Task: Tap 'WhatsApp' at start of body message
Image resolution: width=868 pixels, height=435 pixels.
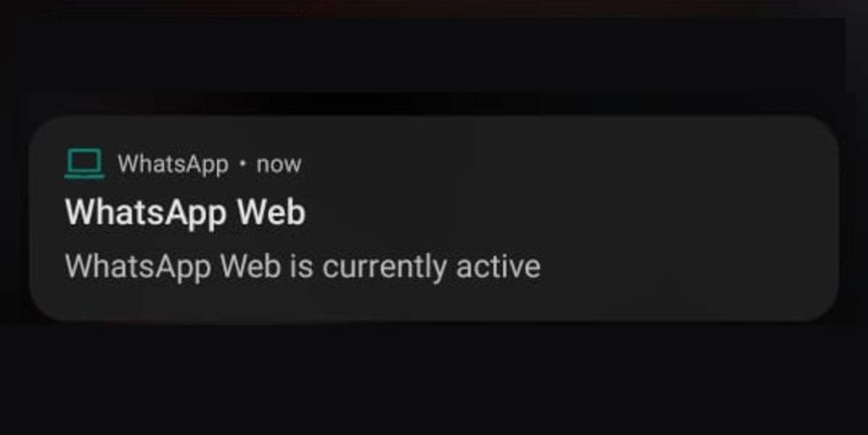Action: pyautogui.click(x=137, y=267)
